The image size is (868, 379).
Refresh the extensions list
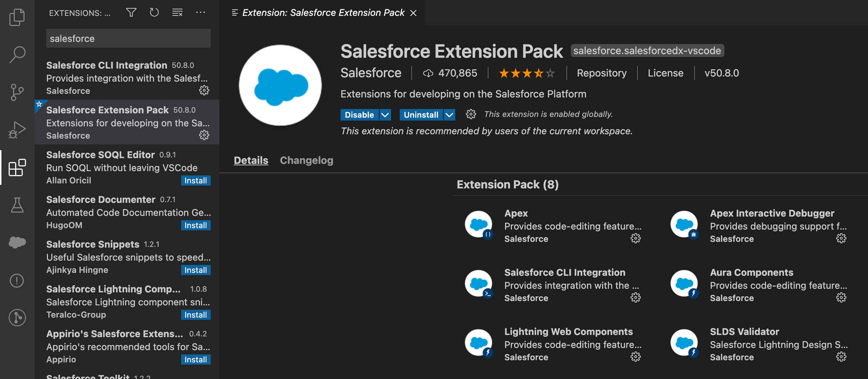154,13
